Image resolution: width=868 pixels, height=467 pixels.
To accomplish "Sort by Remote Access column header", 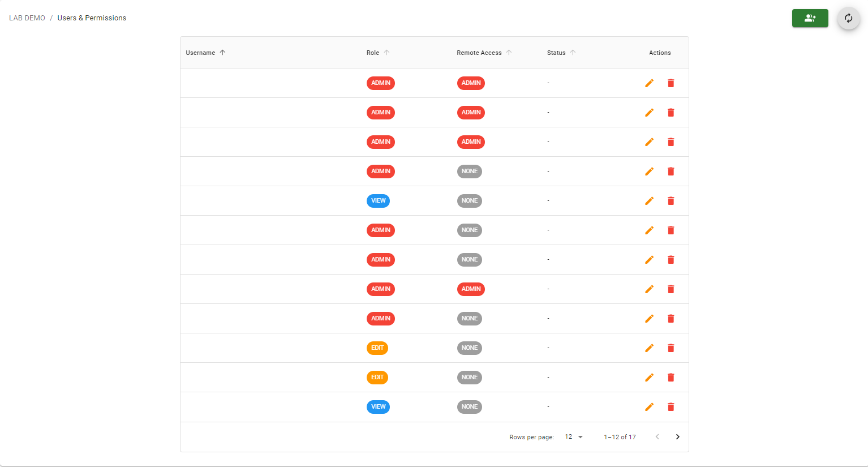I will click(x=479, y=53).
